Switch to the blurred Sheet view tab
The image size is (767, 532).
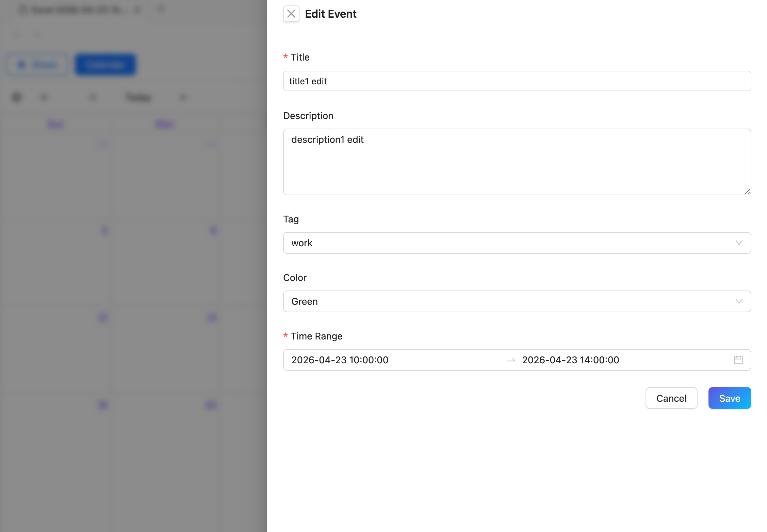click(37, 65)
